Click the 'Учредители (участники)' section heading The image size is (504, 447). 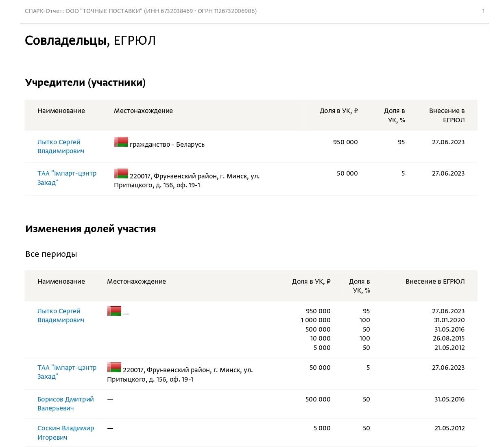[x=85, y=82]
